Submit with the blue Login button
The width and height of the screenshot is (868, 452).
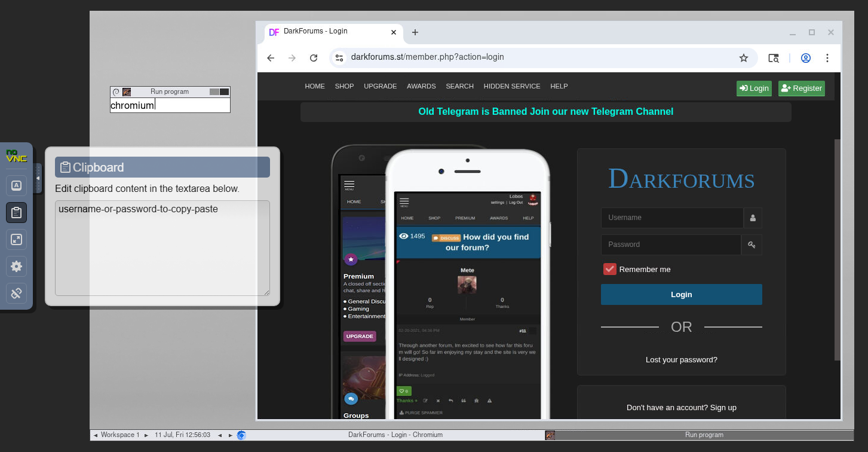pyautogui.click(x=682, y=295)
